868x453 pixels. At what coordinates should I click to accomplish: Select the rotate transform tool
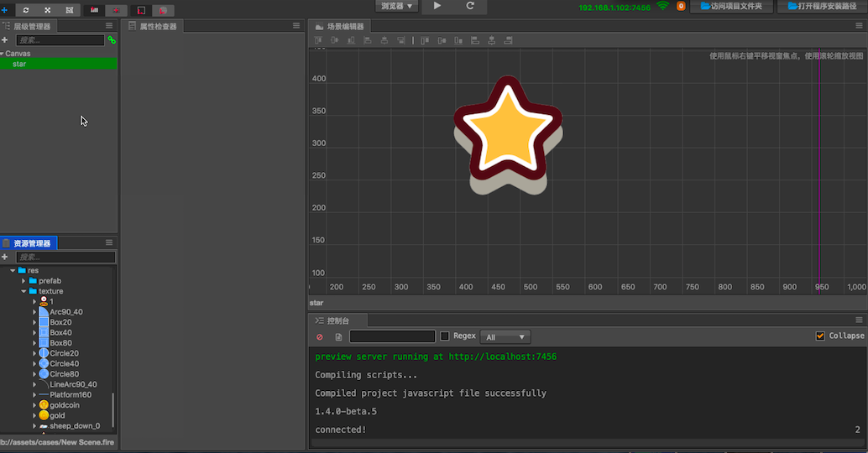(25, 10)
